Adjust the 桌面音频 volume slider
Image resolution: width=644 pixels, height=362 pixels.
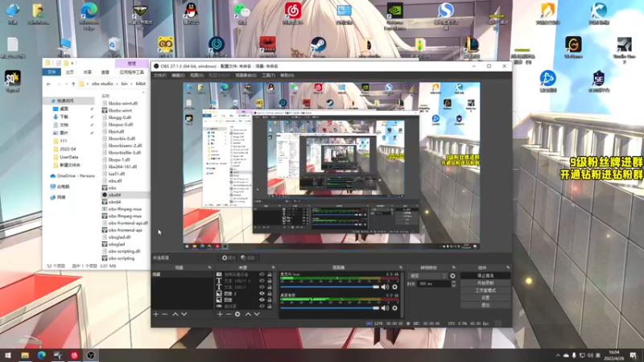329,308
